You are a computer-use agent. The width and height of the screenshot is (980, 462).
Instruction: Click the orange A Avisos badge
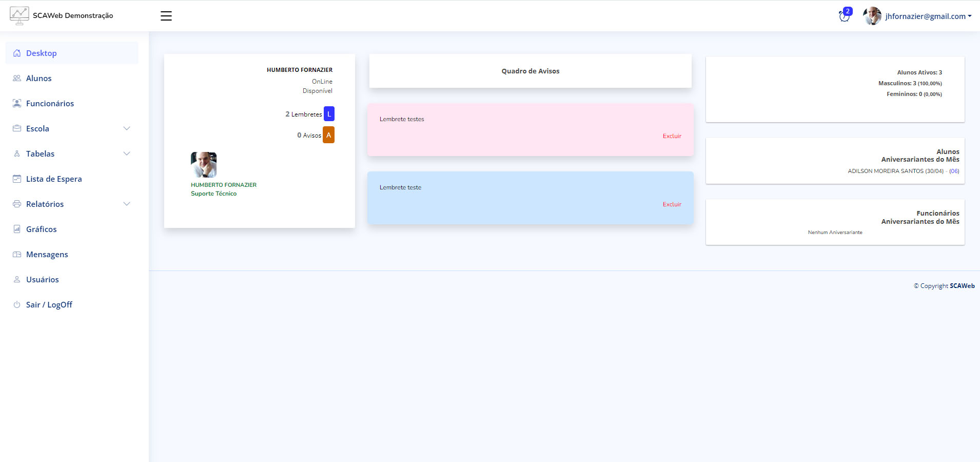(328, 135)
